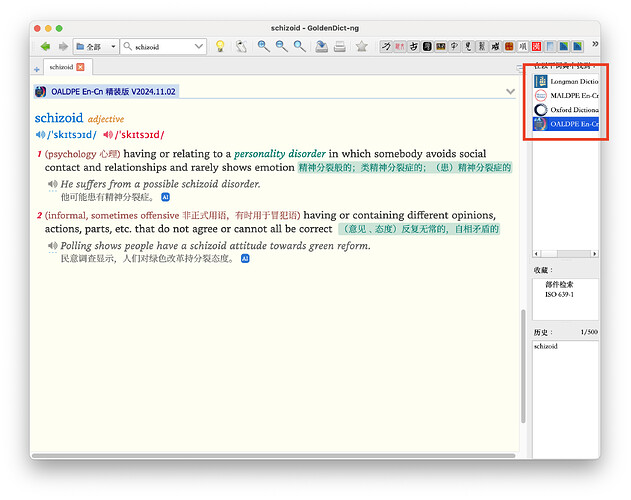Select Longman Dictionary in the sidebar list

coord(566,81)
